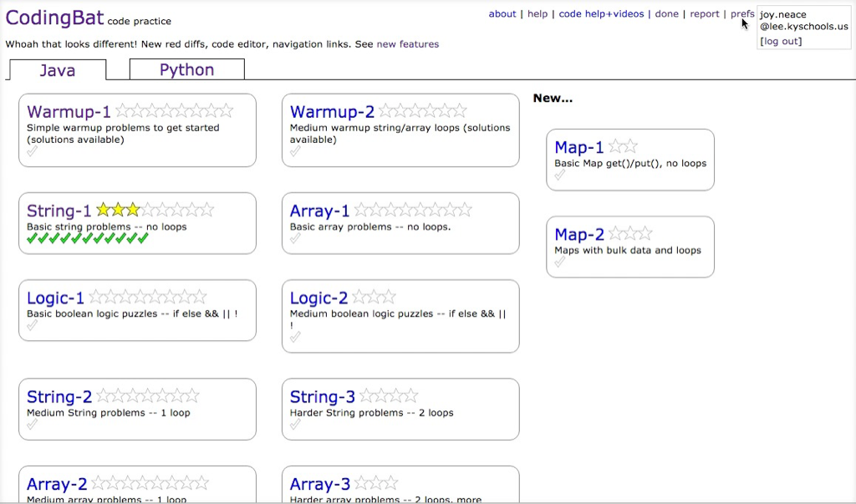
Task: Click the yellow stars beside String-1
Action: coord(118,210)
